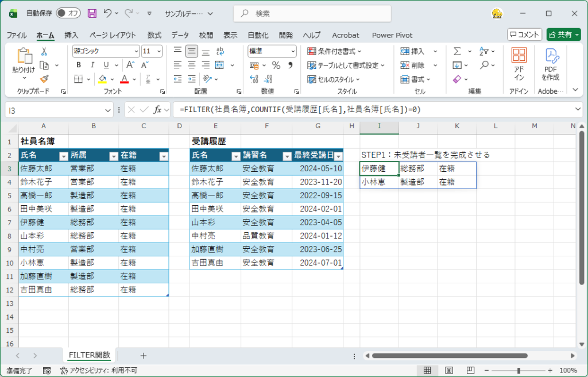Open the font name 游ゴシック dropdown

(136, 51)
